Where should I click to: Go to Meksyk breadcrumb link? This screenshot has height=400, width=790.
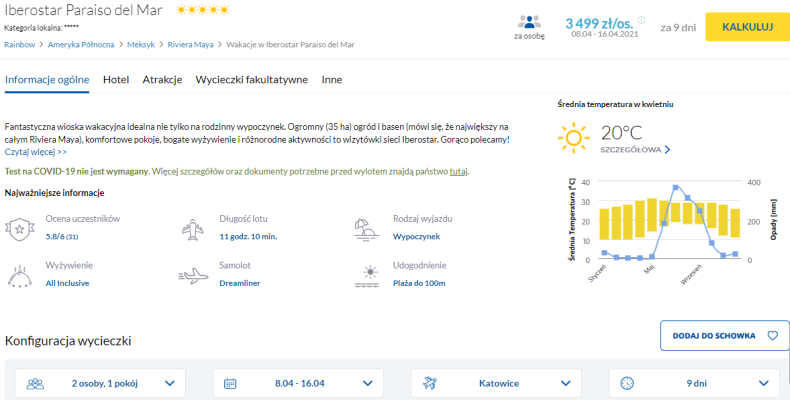point(141,44)
